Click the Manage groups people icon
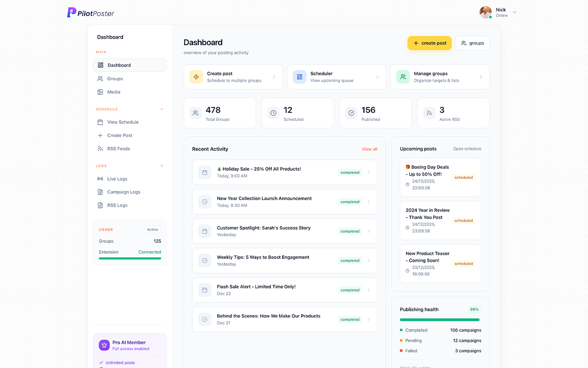 pyautogui.click(x=403, y=77)
